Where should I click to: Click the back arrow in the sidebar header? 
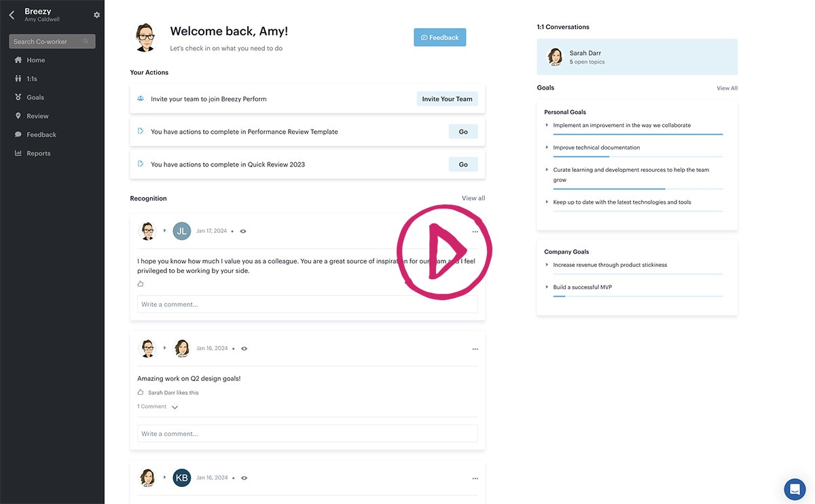coord(12,15)
